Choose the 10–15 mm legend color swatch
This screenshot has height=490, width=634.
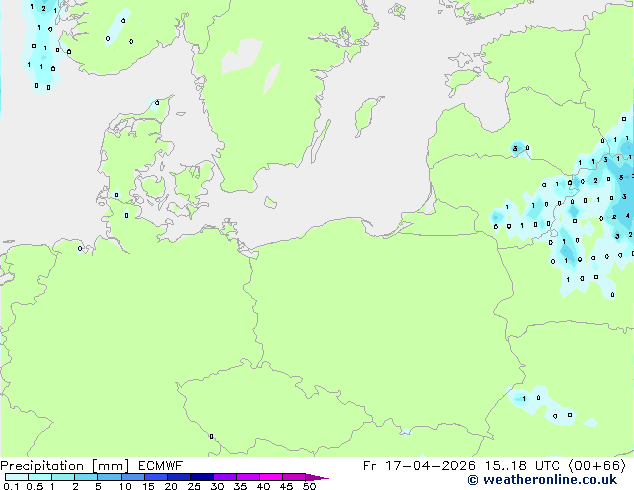point(132,477)
